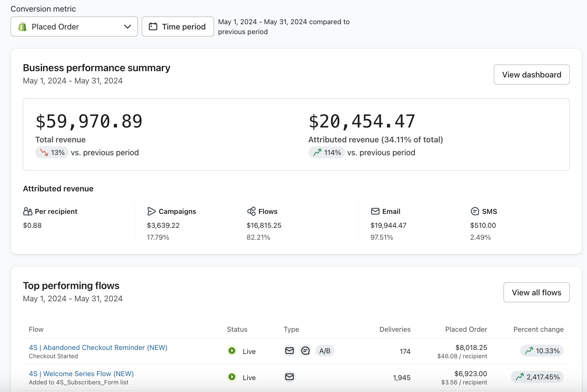This screenshot has height=392, width=587.
Task: Click the Percent change column header
Action: (538, 329)
